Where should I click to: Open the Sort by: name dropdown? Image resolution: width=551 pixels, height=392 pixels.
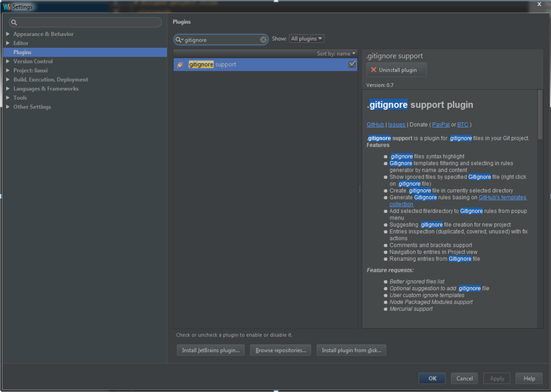pyautogui.click(x=336, y=54)
